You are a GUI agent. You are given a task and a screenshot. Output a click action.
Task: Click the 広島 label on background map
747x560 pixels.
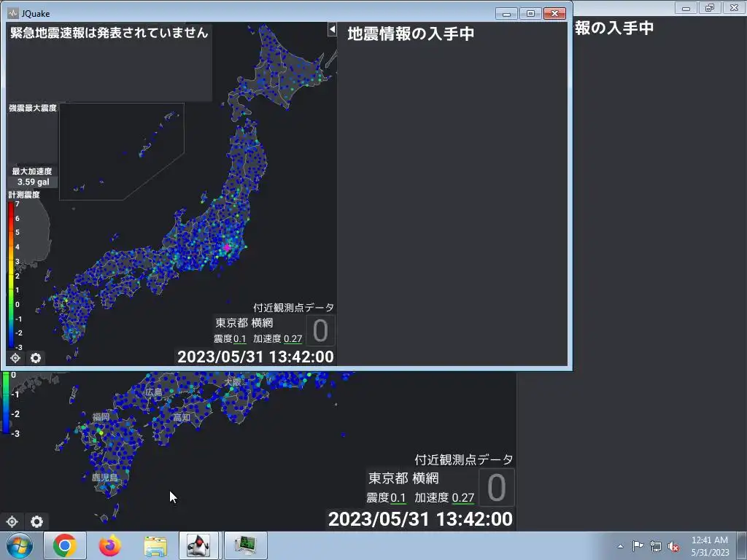153,392
